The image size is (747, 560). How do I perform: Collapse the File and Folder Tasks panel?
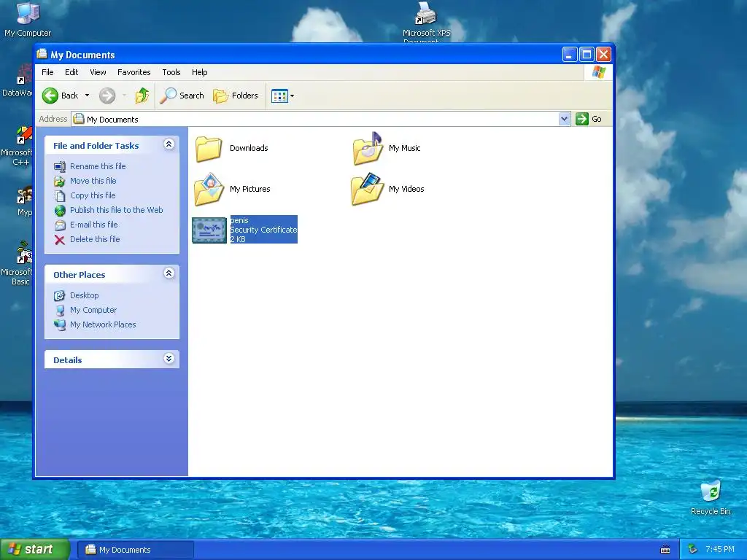[x=169, y=144]
